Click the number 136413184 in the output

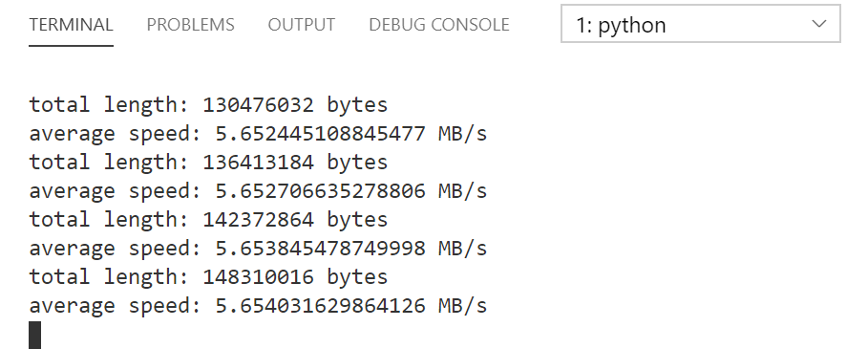point(258,163)
